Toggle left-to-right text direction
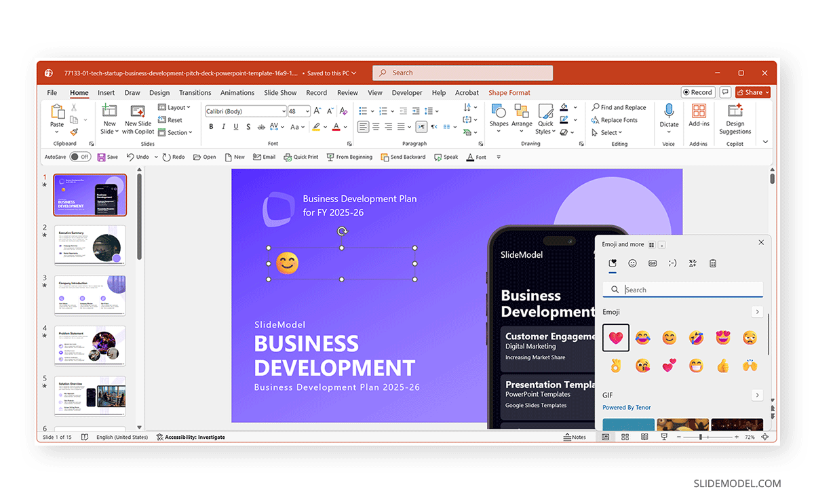Screen dimensions: 814x504 click(x=421, y=127)
